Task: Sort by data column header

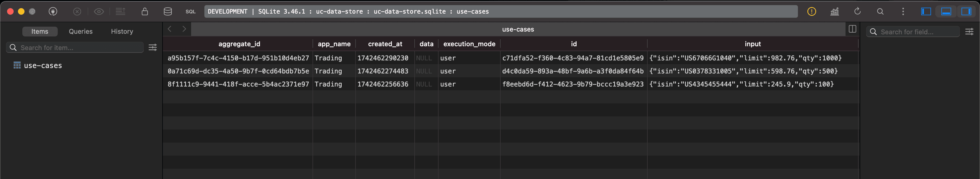Action: (x=427, y=44)
